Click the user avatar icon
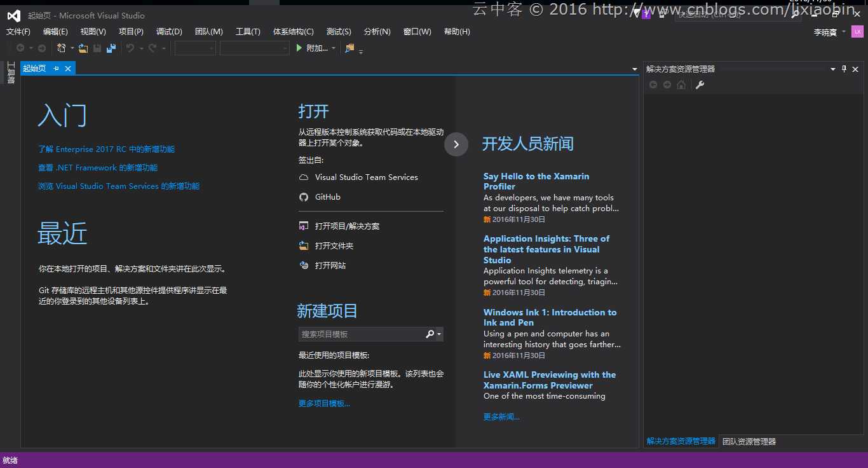 coord(857,32)
